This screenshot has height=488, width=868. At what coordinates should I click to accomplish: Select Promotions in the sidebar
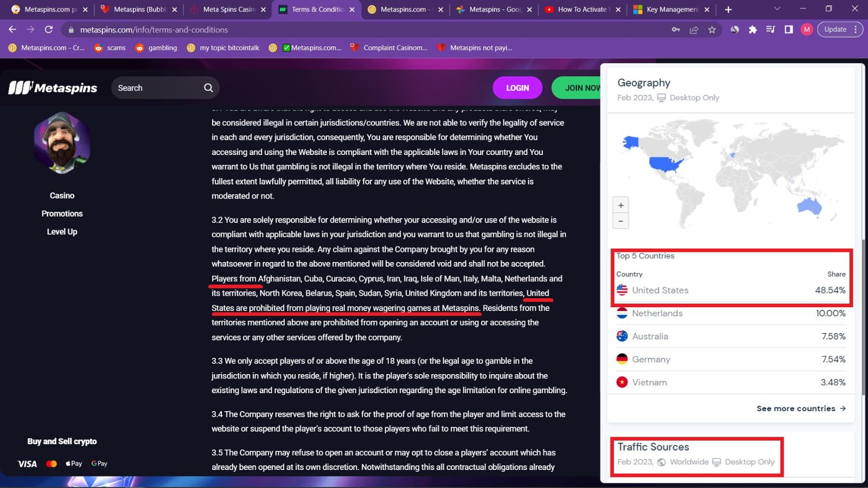(62, 213)
